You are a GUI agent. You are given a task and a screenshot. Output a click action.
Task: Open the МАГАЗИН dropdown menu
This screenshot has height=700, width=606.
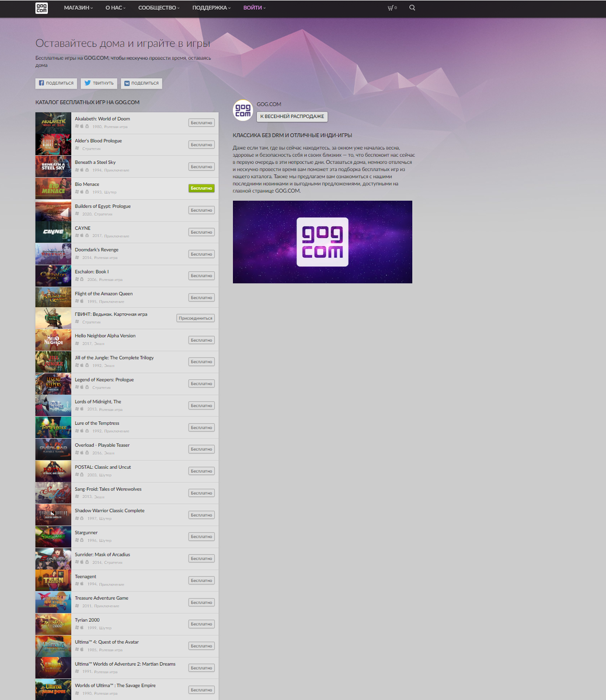78,8
